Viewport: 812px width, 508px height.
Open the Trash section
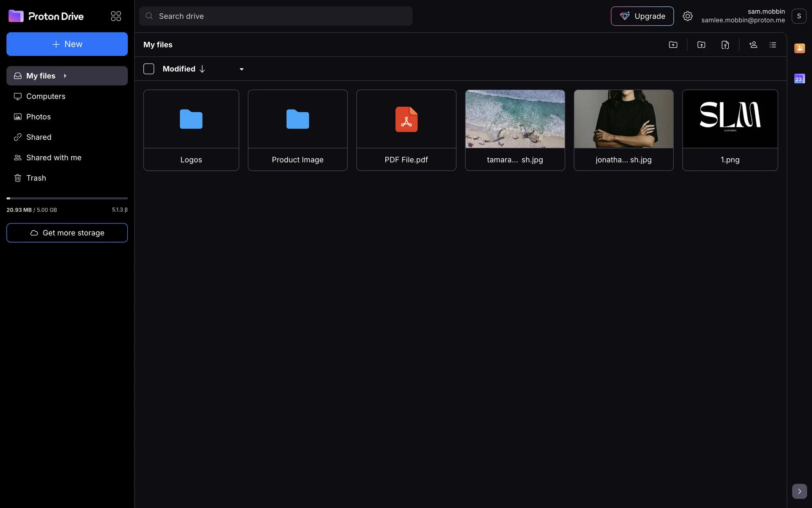36,178
